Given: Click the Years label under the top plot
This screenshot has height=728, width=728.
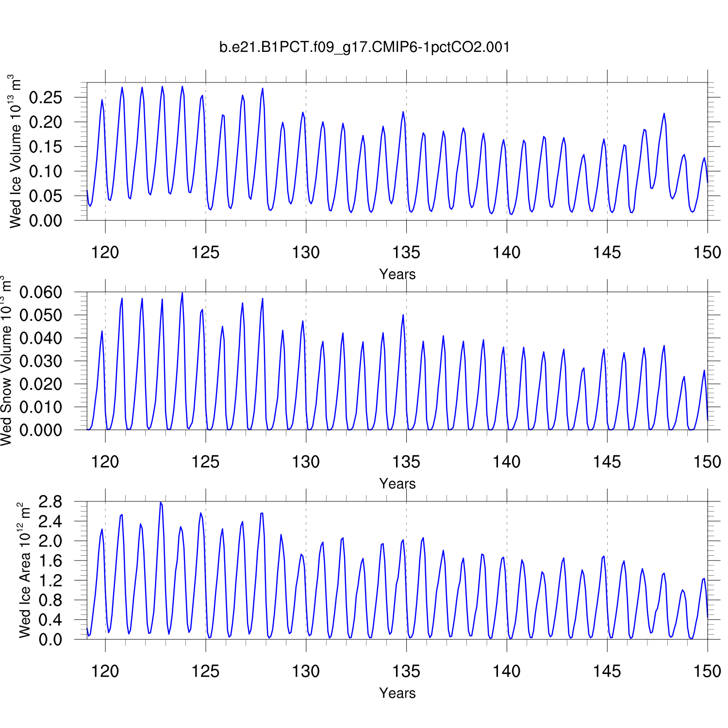Looking at the screenshot, I should 397,274.
